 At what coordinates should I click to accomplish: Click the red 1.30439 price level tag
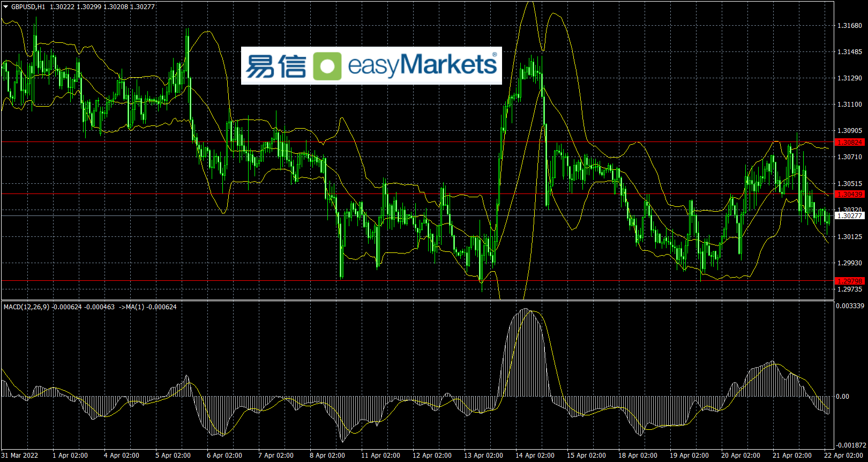pos(850,195)
